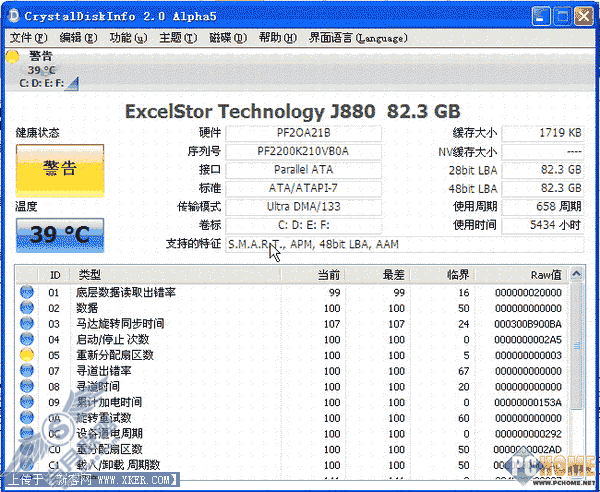
Task: Select row 累计加电时间
Action: click(292, 402)
